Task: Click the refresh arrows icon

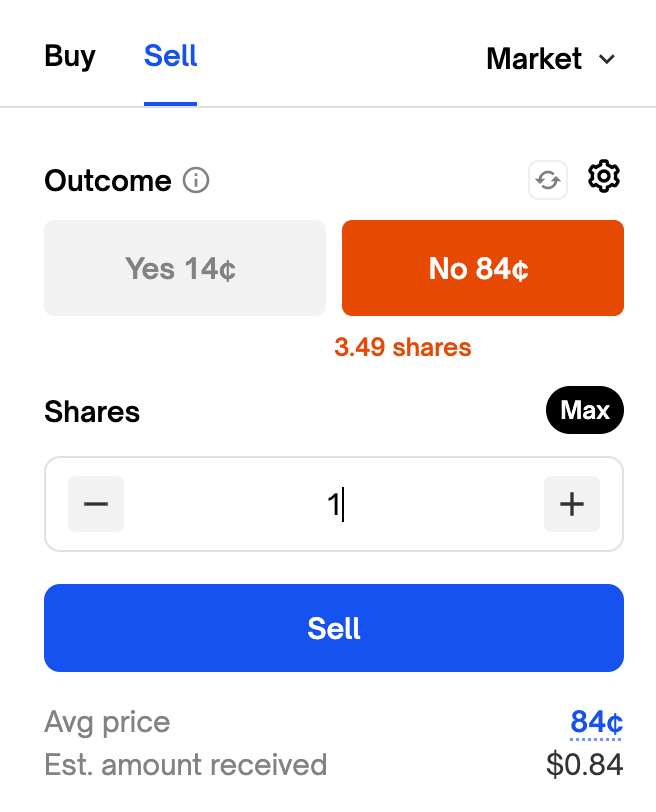Action: 548,180
